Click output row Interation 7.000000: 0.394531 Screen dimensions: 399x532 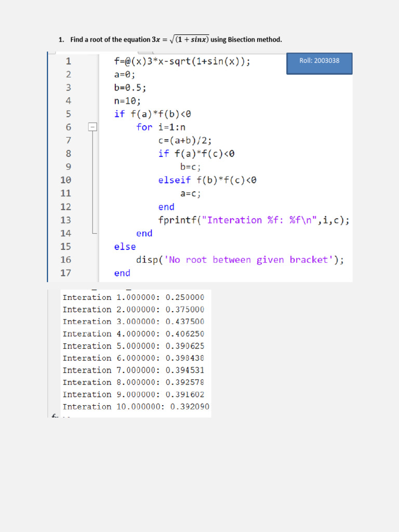(x=134, y=370)
